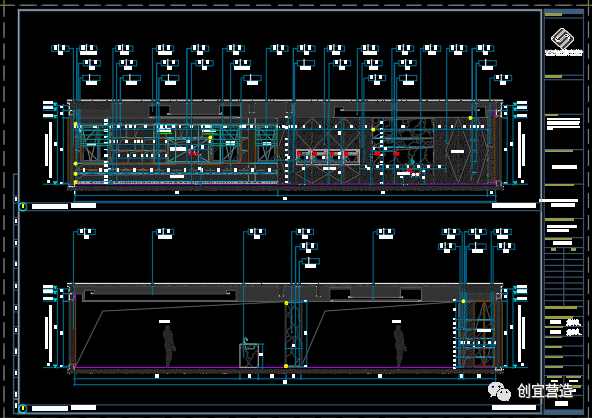This screenshot has height=418, width=592.
Task: Click the label above the right human figure
Action: click(396, 322)
